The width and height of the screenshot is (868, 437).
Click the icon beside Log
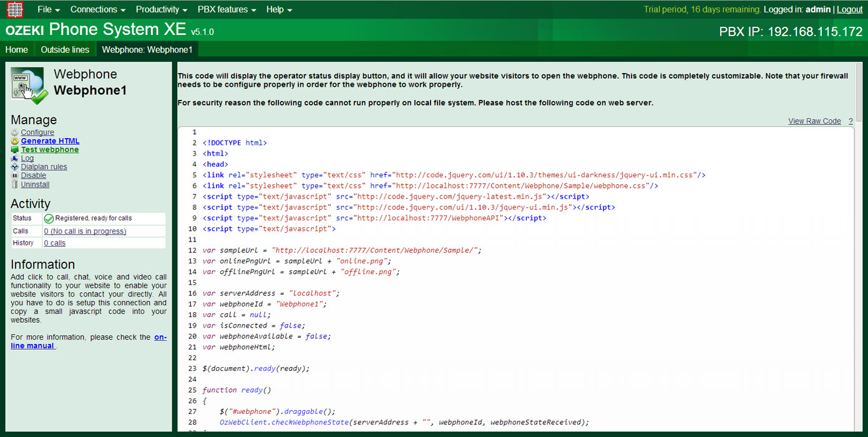[x=15, y=159]
